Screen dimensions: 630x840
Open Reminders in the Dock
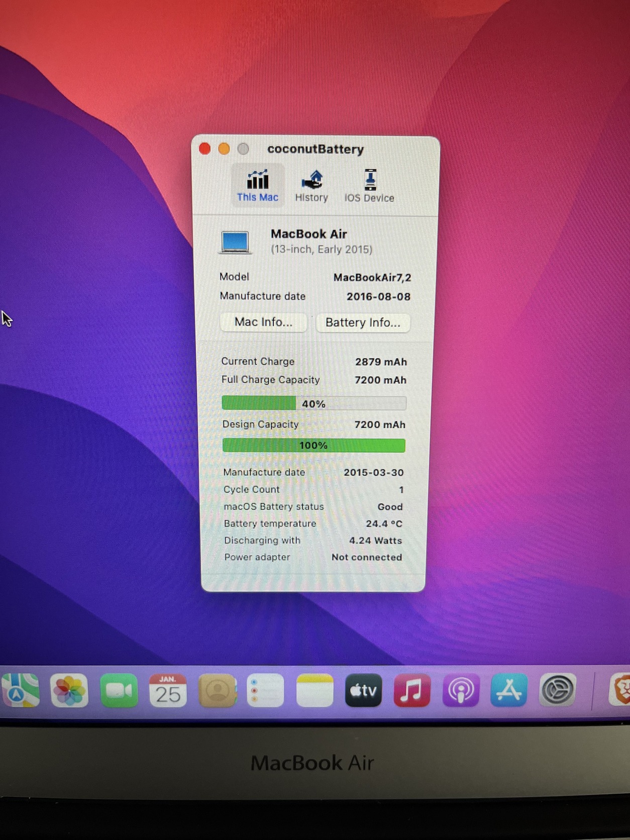266,691
